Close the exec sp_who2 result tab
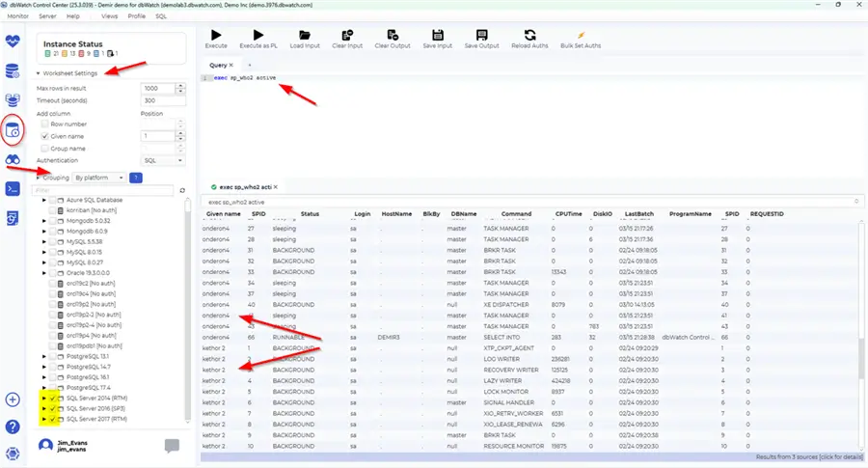Image resolution: width=868 pixels, height=468 pixels. tap(276, 187)
